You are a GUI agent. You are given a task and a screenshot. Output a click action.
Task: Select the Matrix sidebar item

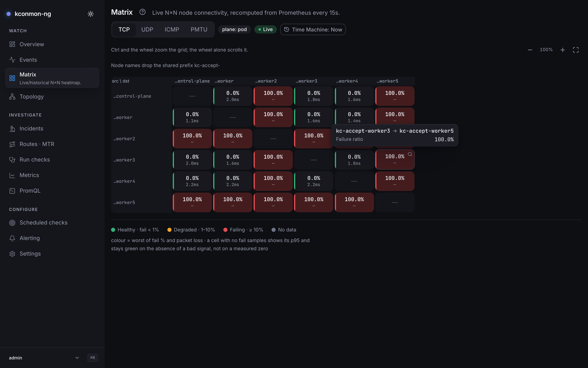click(52, 78)
